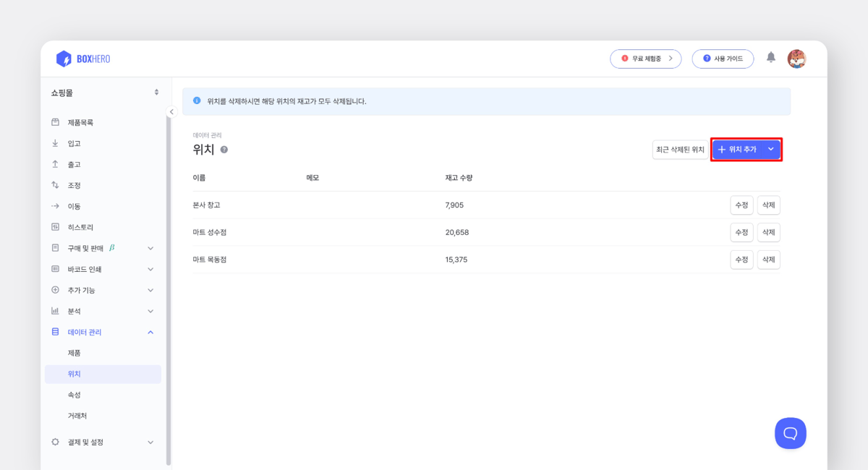Screen dimensions: 868x470
Task: Open the notifications bell
Action: click(x=771, y=58)
